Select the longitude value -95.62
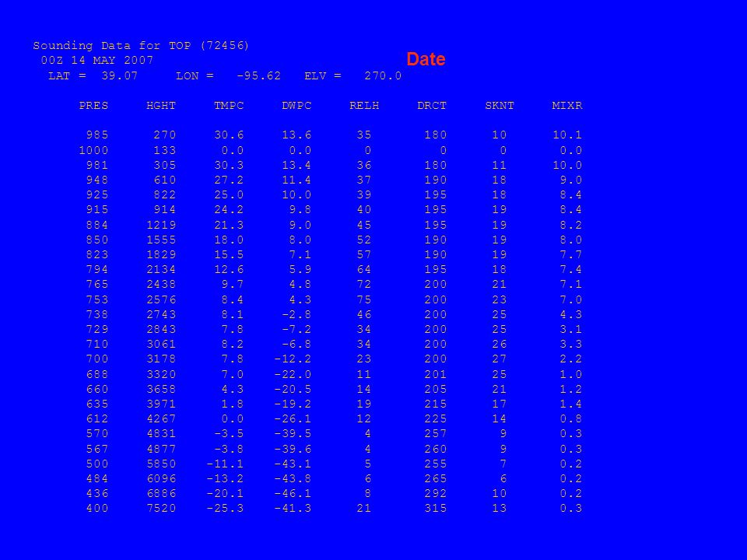Viewport: 747px width, 560px height. coord(258,75)
